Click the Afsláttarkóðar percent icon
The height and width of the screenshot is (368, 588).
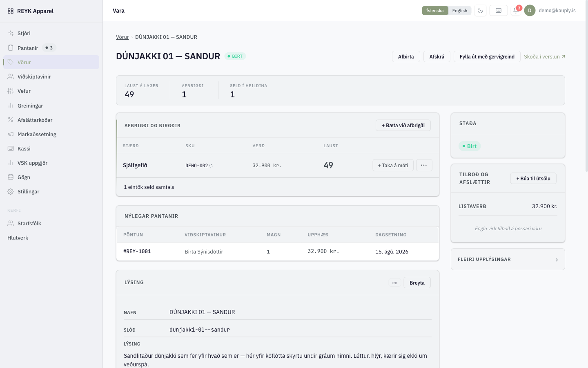point(11,120)
